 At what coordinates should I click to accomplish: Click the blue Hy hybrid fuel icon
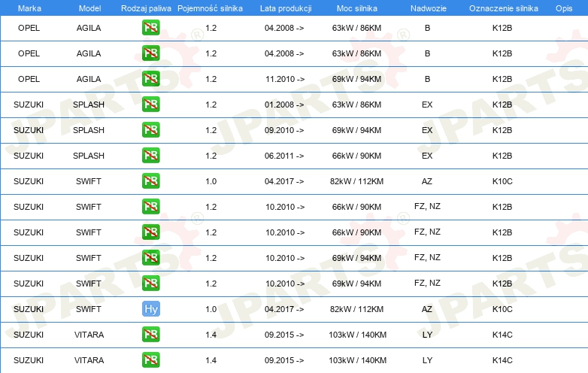(150, 309)
